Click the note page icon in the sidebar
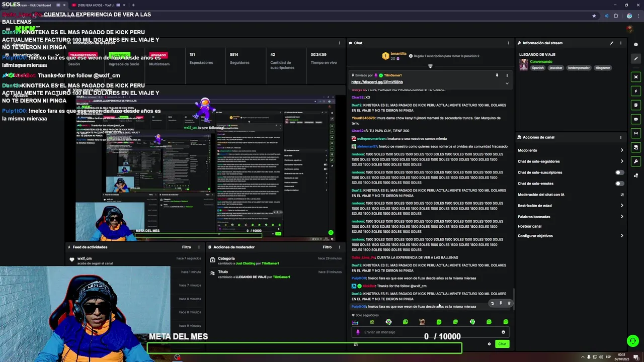The width and height of the screenshot is (644, 362). pos(636,105)
